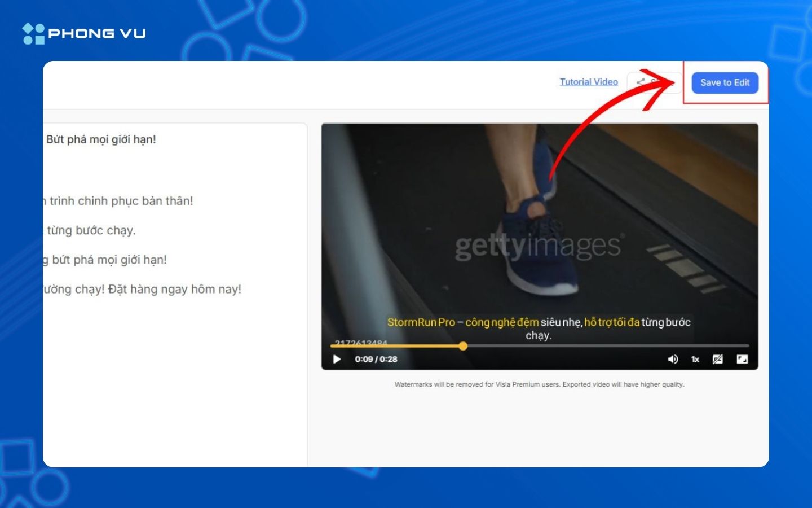Click the Save to Edit button
812x508 pixels.
coord(725,82)
